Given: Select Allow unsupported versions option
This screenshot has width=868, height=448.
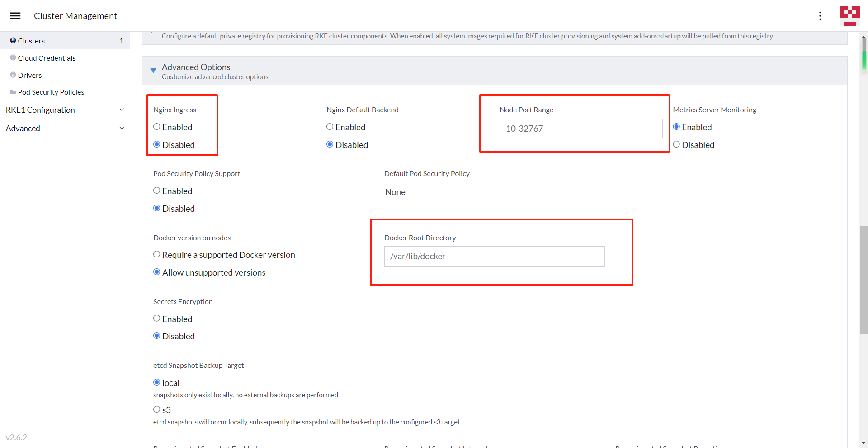Looking at the screenshot, I should [x=157, y=272].
